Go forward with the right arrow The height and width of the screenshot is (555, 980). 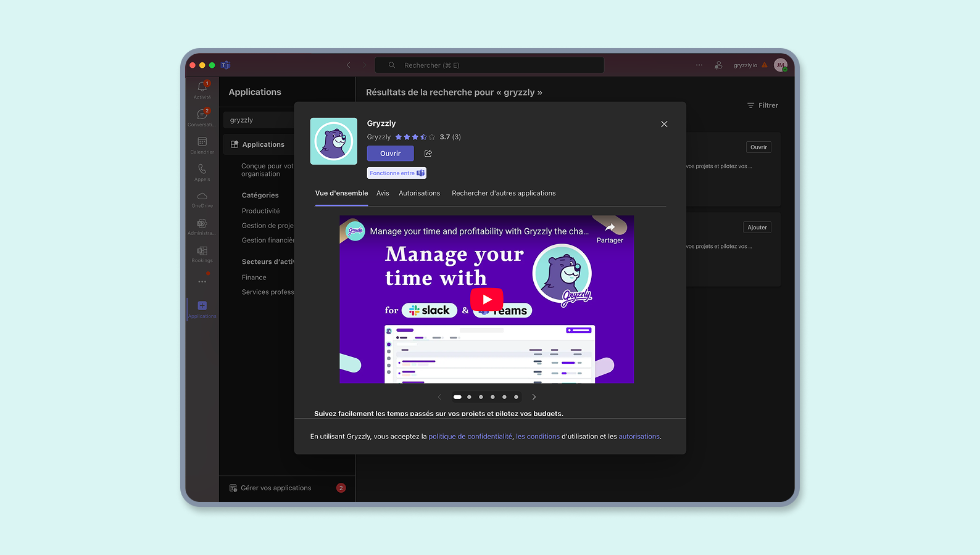tap(364, 65)
